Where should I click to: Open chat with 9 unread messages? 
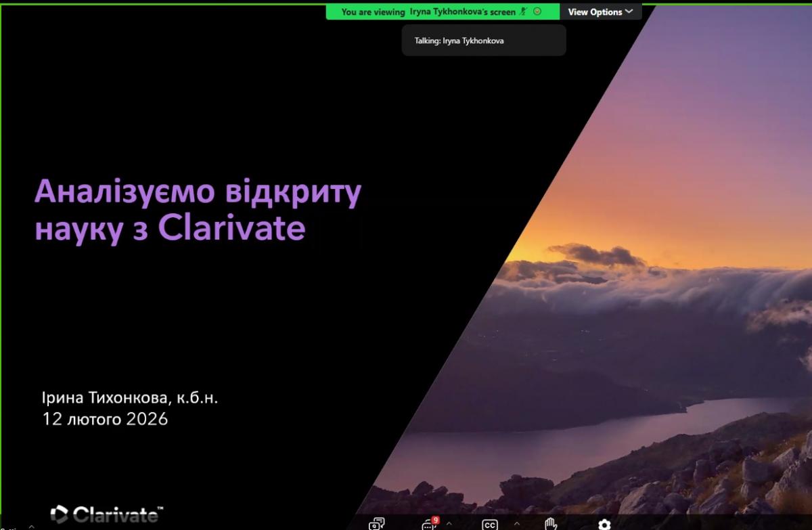pyautogui.click(x=428, y=524)
